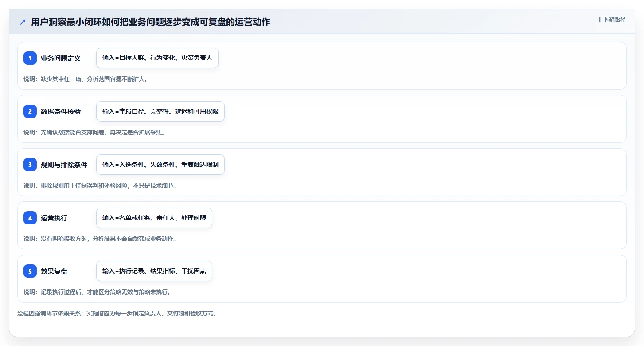Click step number badge 5
The height and width of the screenshot is (346, 644).
tap(30, 271)
